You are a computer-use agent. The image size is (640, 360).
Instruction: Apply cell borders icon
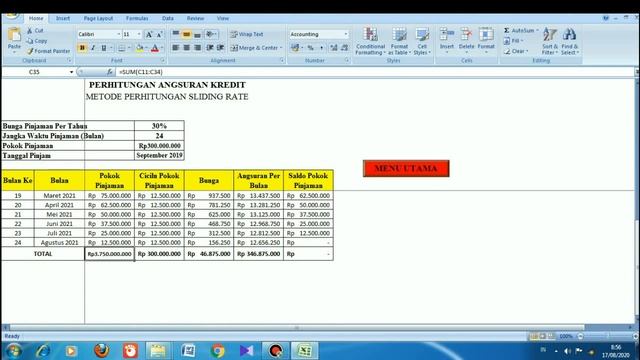pyautogui.click(x=122, y=48)
